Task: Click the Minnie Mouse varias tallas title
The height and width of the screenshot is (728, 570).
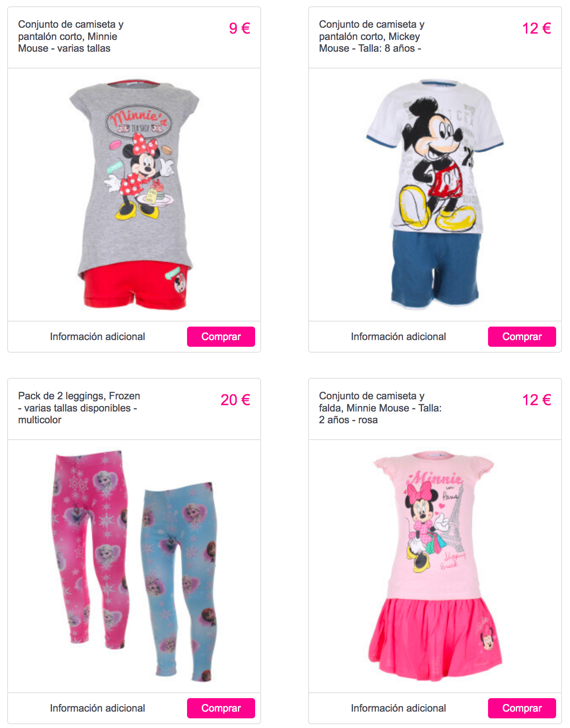Action: (71, 36)
